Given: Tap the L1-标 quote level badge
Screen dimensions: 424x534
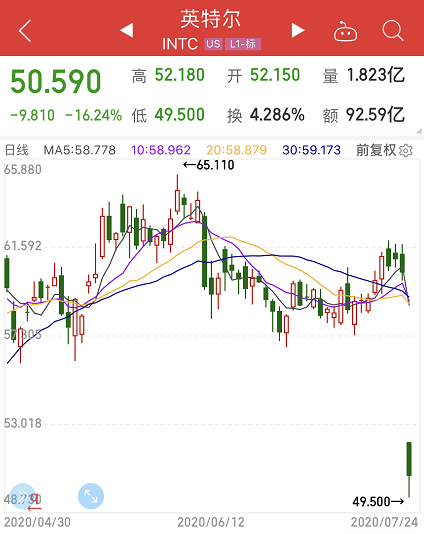Looking at the screenshot, I should (243, 44).
